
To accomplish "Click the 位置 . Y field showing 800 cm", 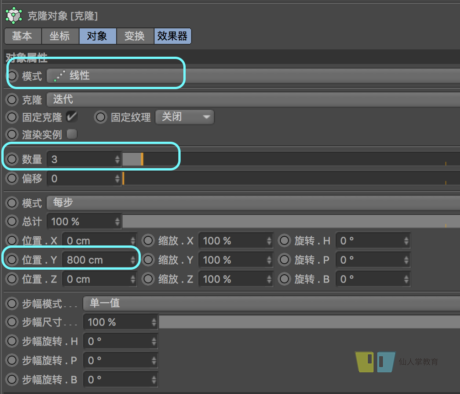I will [96, 260].
